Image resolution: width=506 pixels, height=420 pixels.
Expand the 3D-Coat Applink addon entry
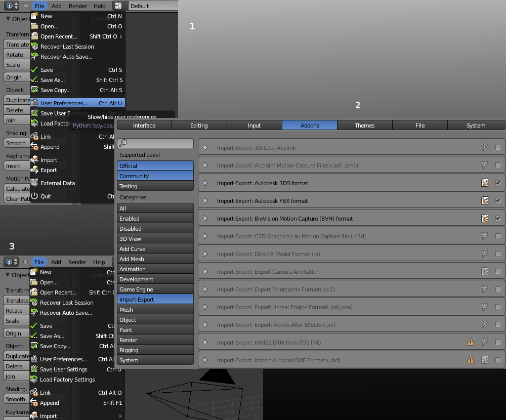[x=205, y=148]
